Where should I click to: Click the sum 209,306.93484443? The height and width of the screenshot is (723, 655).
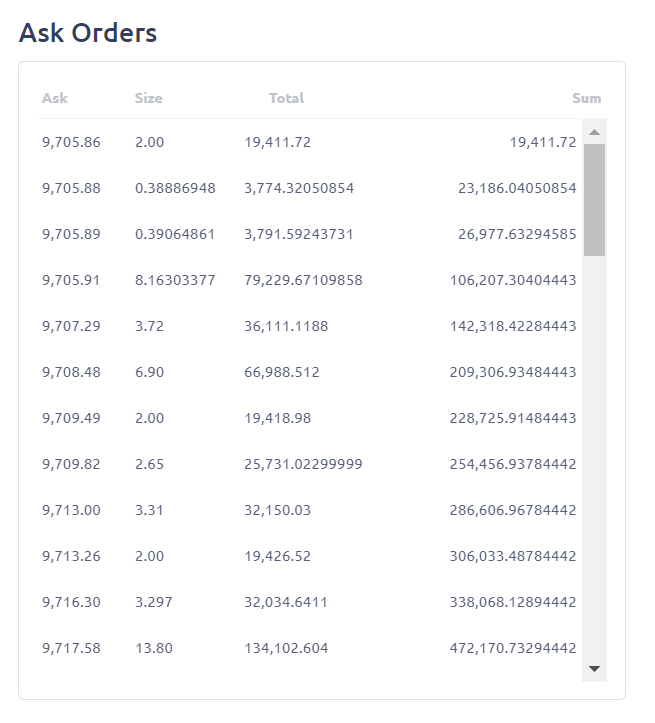[513, 372]
